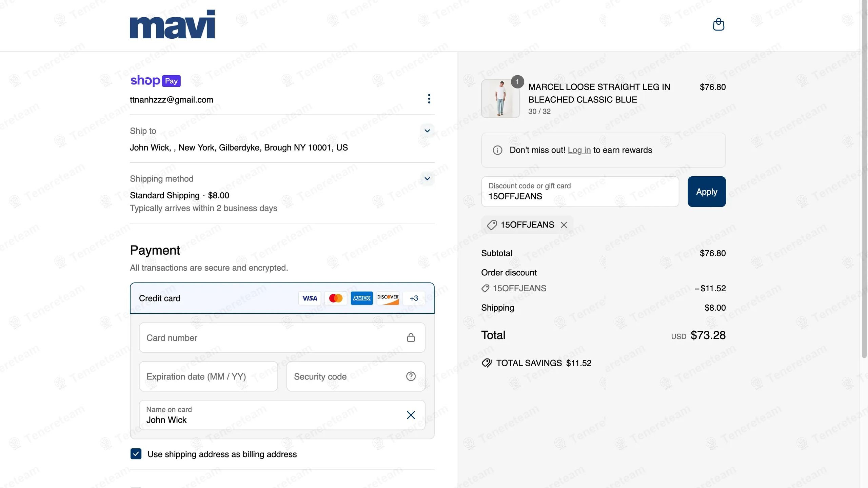868x488 pixels.
Task: Toggle Use shipping address as billing address
Action: tap(136, 454)
